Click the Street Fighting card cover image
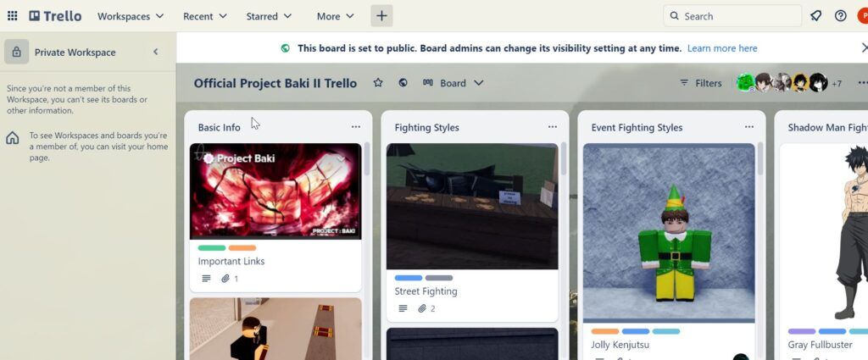This screenshot has height=360, width=868. click(x=472, y=207)
